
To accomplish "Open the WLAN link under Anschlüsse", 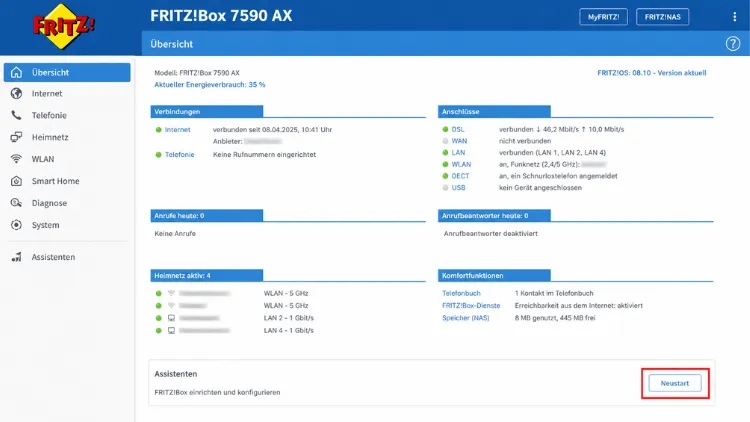I will (461, 164).
